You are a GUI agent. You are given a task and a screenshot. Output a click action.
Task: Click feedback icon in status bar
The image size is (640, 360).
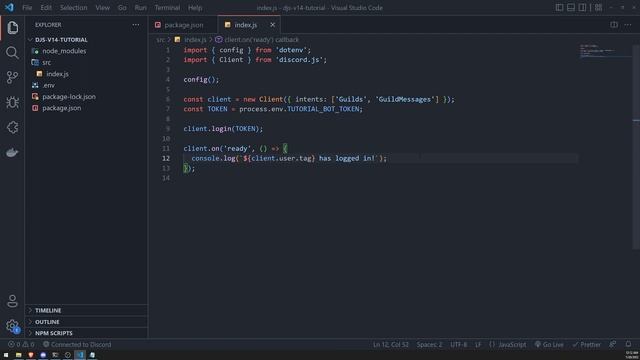point(613,344)
